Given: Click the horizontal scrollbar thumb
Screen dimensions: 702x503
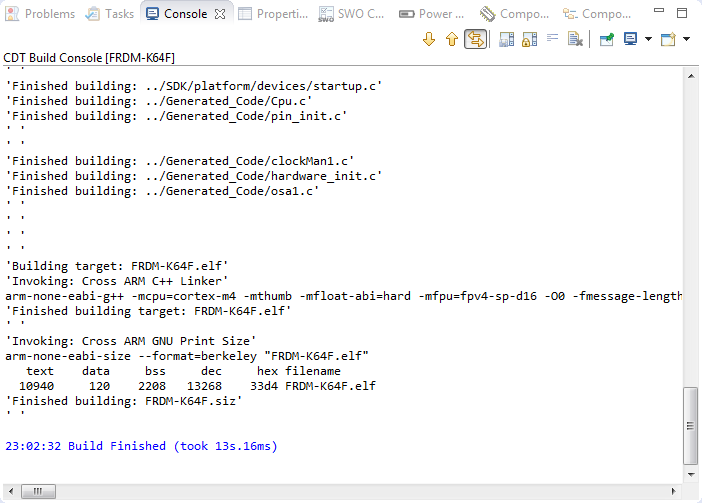Looking at the screenshot, I should [x=38, y=491].
